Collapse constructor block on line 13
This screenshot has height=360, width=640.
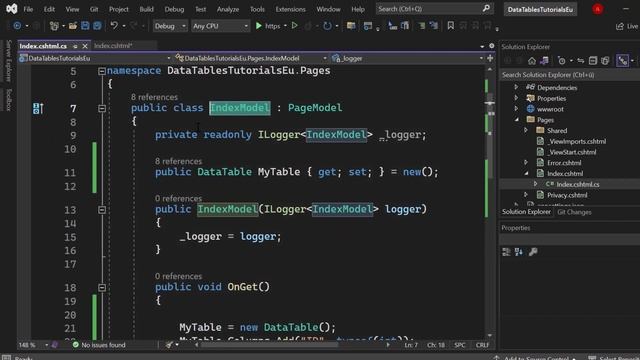[102, 210]
